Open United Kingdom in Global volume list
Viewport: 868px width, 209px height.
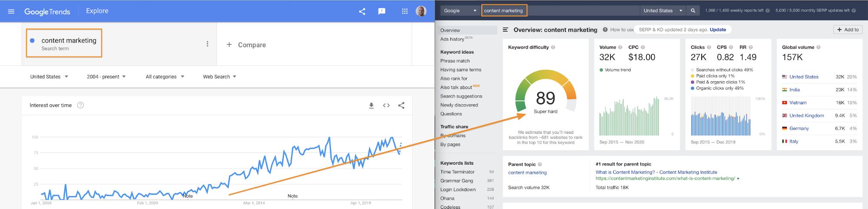coord(806,116)
